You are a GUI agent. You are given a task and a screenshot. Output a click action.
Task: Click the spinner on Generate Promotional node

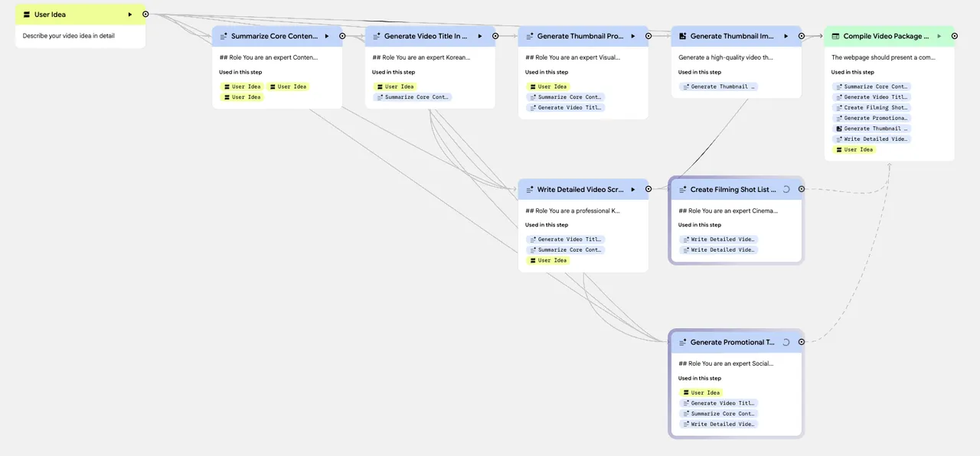[786, 342]
